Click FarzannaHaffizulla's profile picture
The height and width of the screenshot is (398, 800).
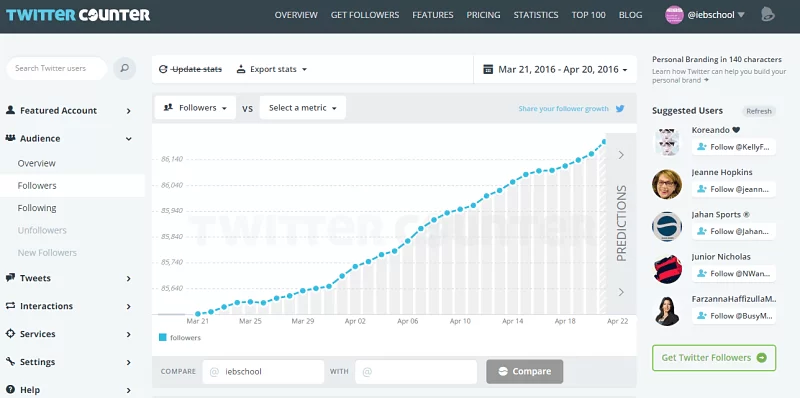(x=667, y=311)
